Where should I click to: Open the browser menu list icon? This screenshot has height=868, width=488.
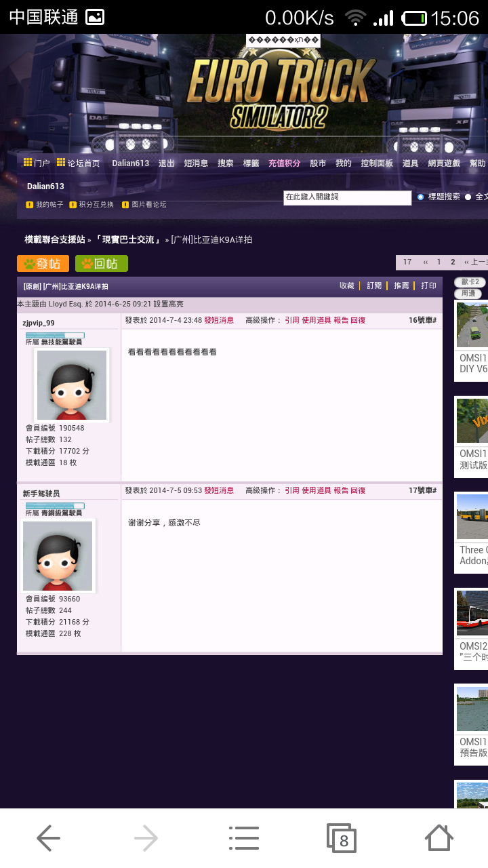(x=244, y=838)
